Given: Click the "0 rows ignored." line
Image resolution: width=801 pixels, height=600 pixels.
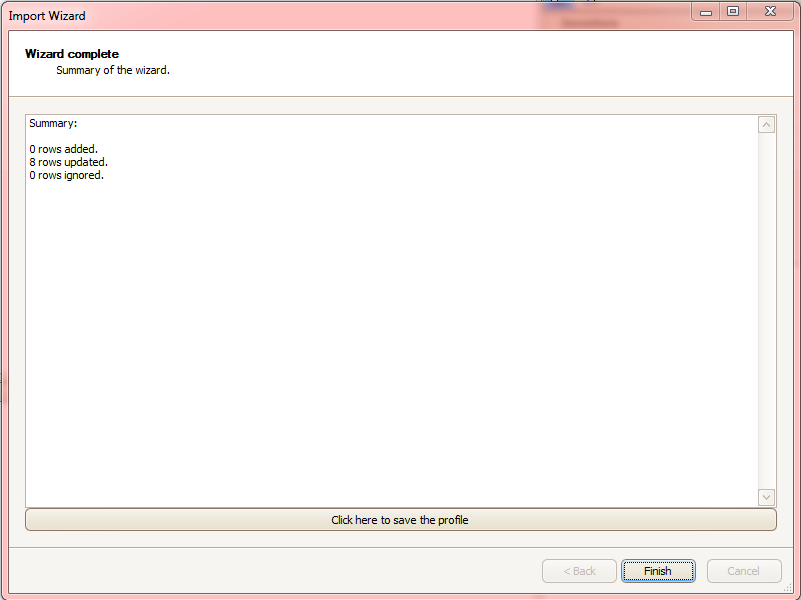Looking at the screenshot, I should pyautogui.click(x=66, y=175).
